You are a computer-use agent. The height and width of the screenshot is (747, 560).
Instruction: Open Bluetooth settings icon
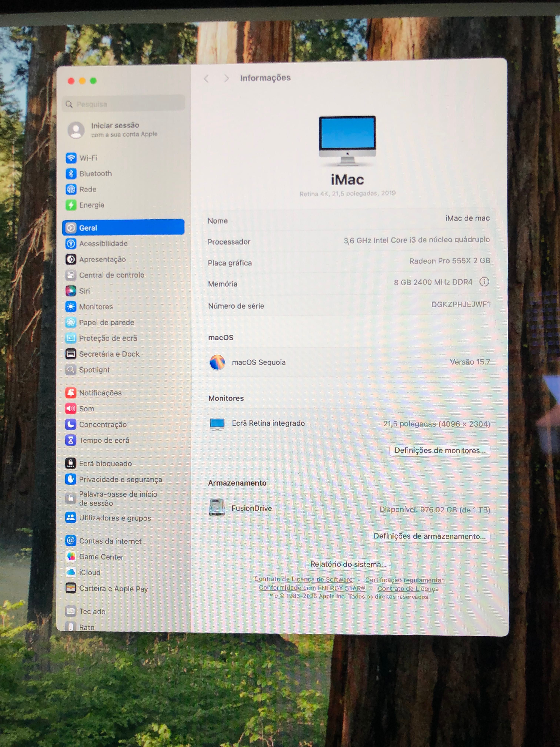(x=71, y=174)
